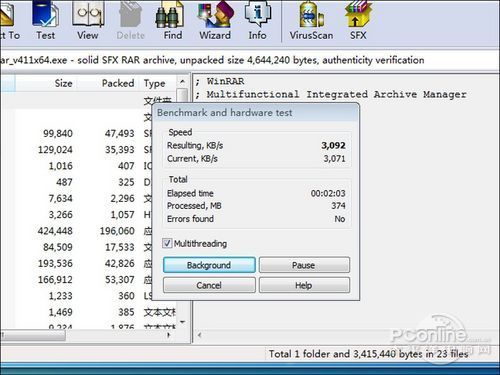Run the VirusScan toolbar icon
500x375 pixels.
[311, 21]
